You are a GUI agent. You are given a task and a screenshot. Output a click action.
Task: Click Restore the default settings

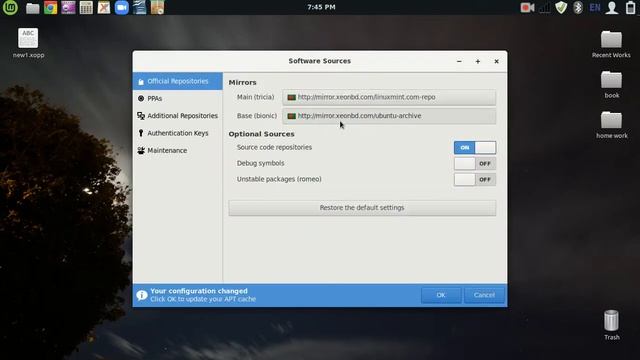coord(362,208)
